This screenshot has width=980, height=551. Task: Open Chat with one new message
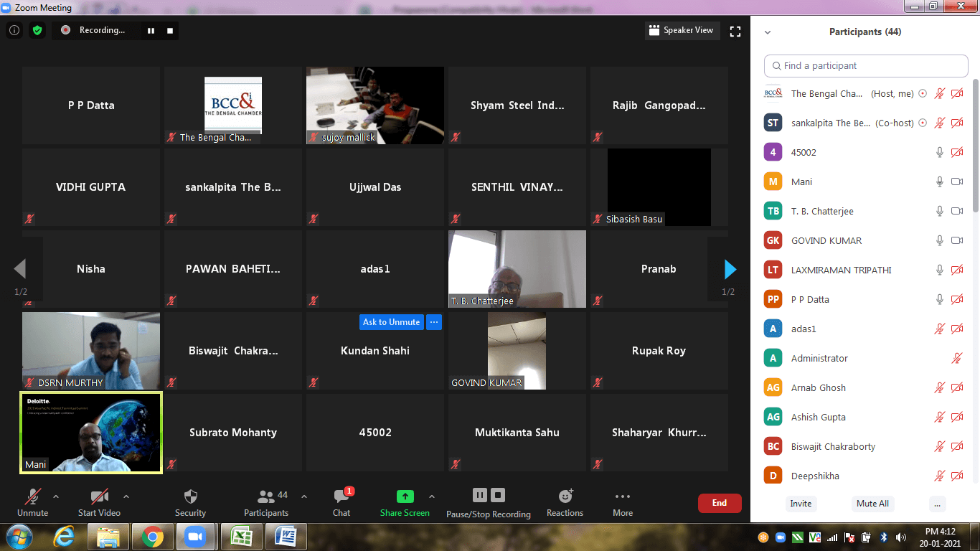tap(341, 502)
